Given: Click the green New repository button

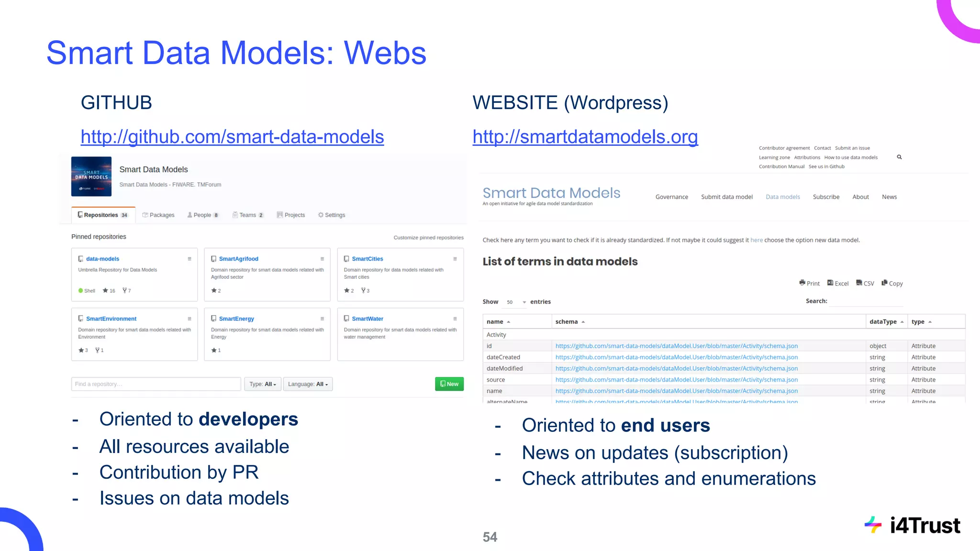Looking at the screenshot, I should point(449,384).
